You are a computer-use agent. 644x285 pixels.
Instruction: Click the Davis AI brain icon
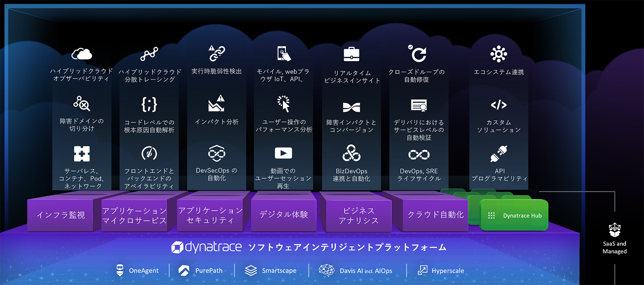click(x=326, y=270)
